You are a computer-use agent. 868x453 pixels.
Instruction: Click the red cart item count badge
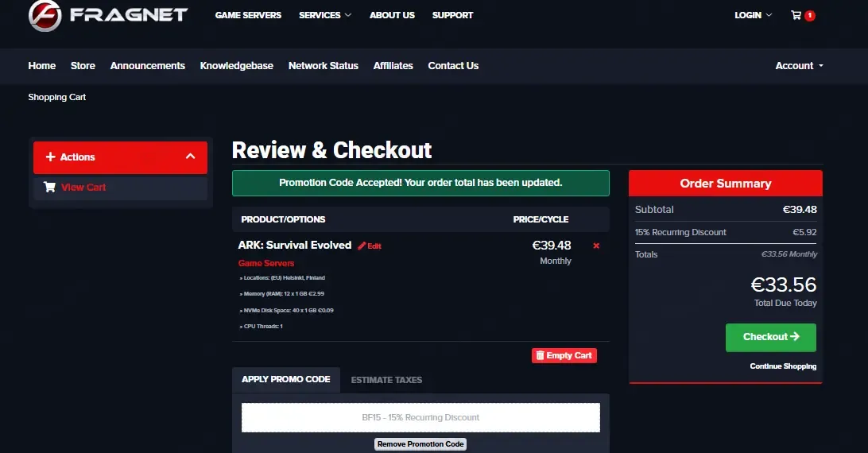point(810,16)
